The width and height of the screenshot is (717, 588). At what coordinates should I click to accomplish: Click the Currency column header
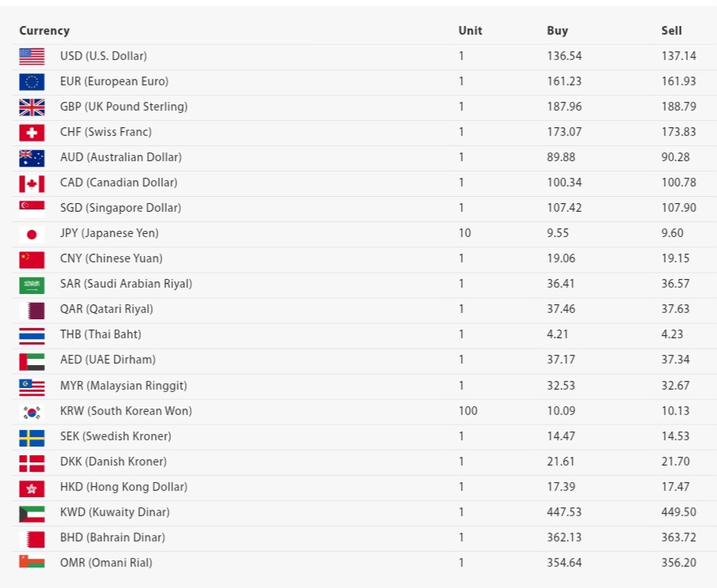(44, 31)
